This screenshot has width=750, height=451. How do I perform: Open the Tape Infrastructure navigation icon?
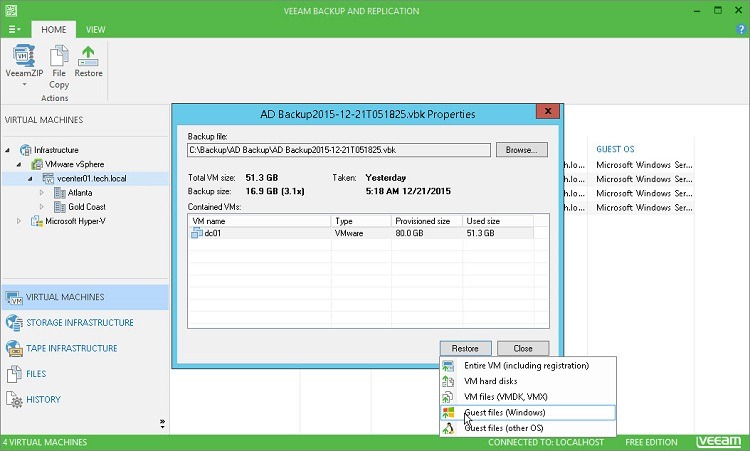pyautogui.click(x=14, y=349)
